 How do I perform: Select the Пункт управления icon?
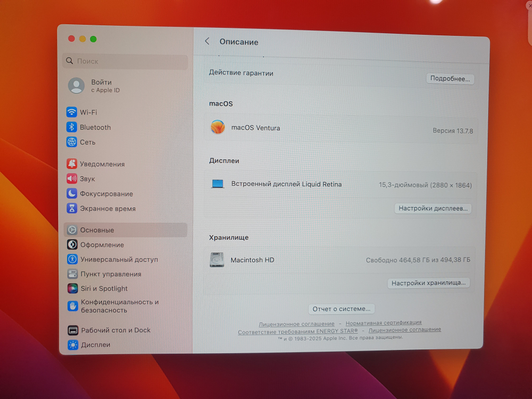point(72,274)
